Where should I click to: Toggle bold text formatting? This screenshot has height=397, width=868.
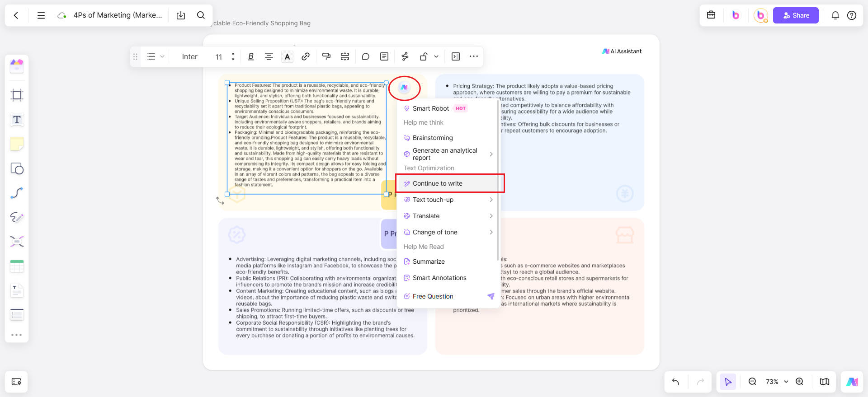[251, 56]
